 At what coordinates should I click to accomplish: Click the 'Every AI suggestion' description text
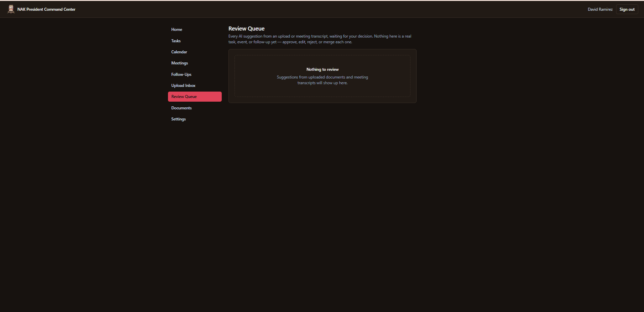(x=320, y=39)
